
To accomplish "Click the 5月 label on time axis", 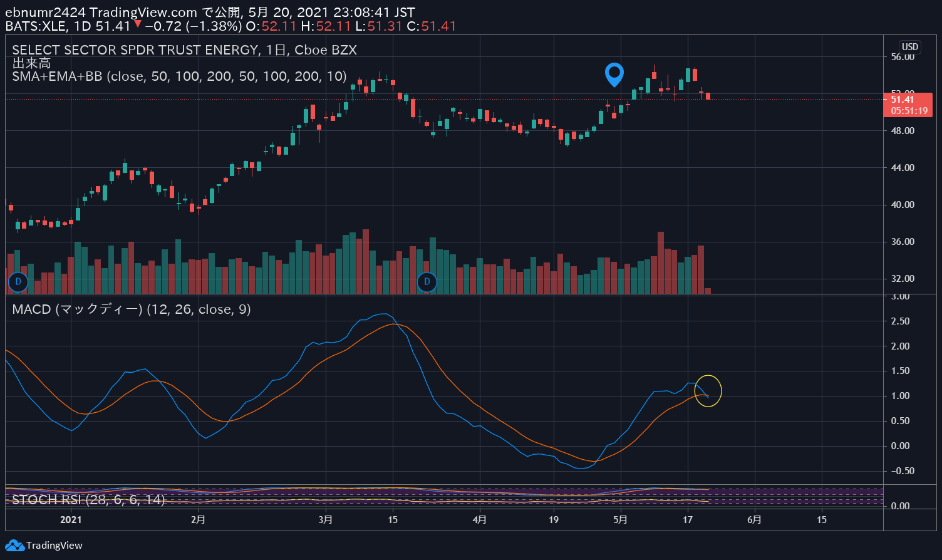I will tap(620, 519).
